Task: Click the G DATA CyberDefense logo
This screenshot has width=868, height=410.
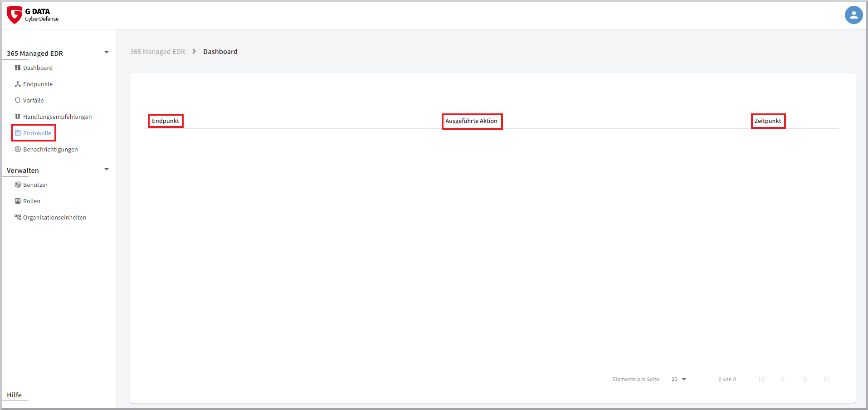Action: coord(33,15)
